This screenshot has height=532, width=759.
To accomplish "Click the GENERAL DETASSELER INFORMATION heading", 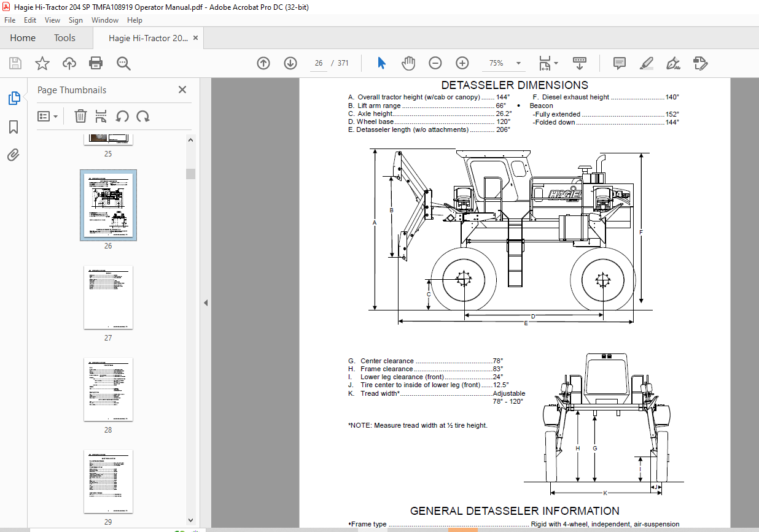I will pos(515,511).
